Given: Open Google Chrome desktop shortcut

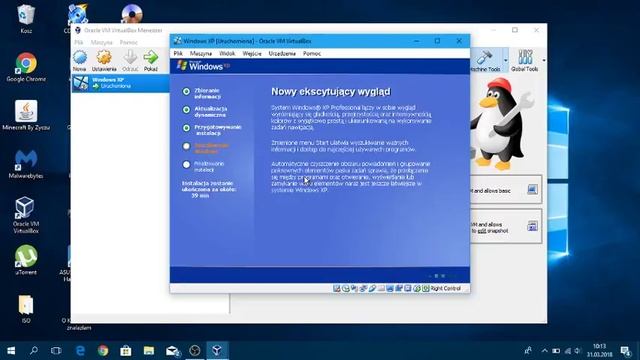Looking at the screenshot, I should (x=26, y=67).
